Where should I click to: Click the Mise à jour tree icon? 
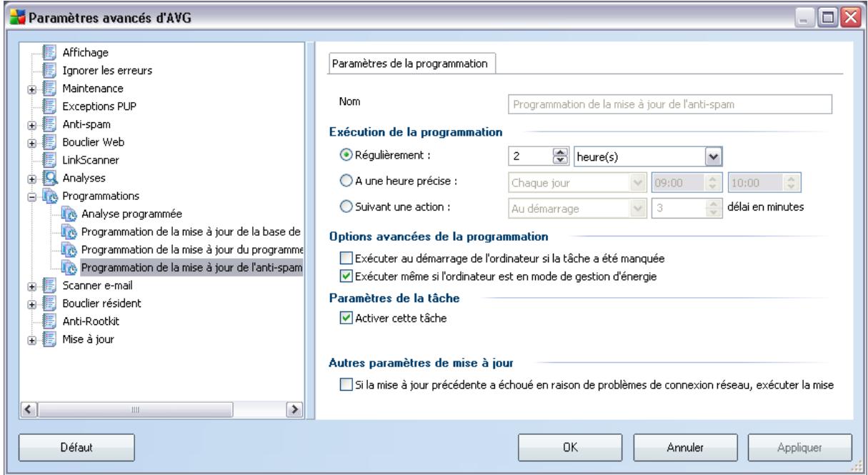coord(50,339)
